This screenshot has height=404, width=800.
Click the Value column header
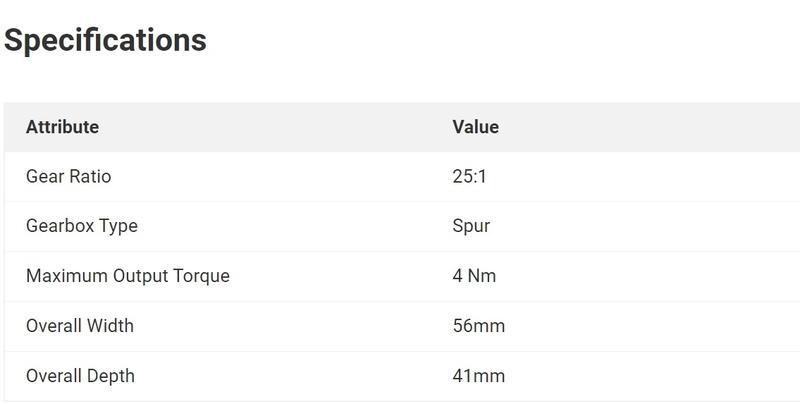pyautogui.click(x=475, y=127)
